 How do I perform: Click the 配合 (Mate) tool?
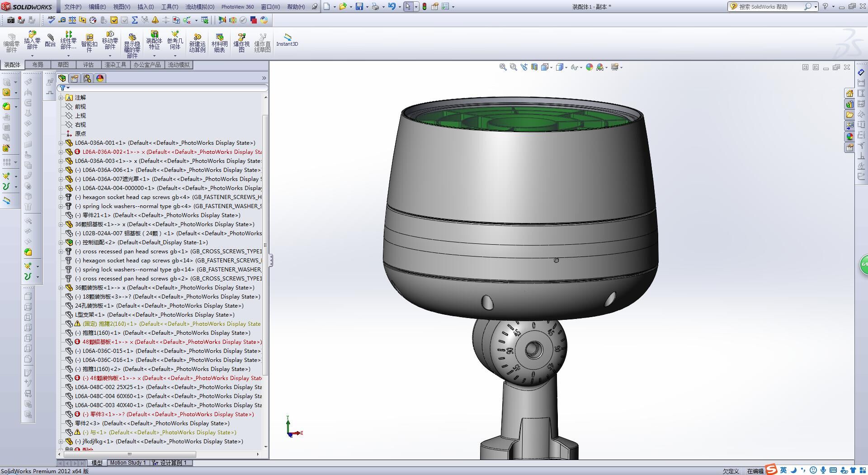click(x=50, y=41)
